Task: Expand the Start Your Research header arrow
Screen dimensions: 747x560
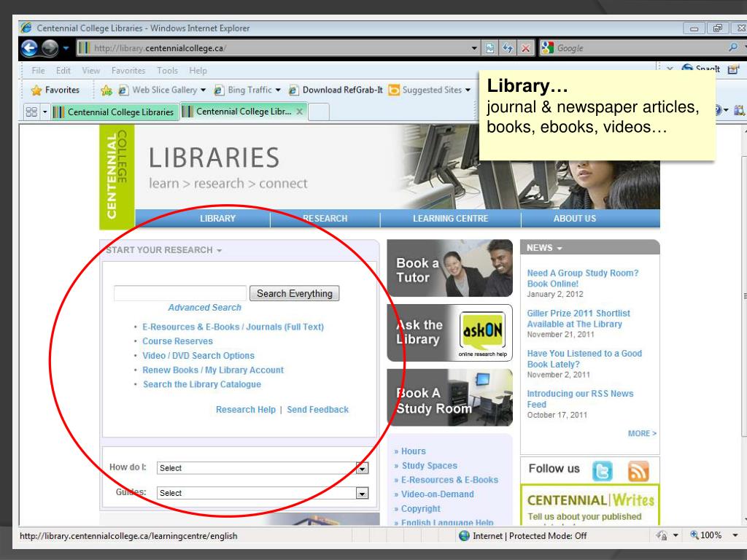Action: point(219,251)
